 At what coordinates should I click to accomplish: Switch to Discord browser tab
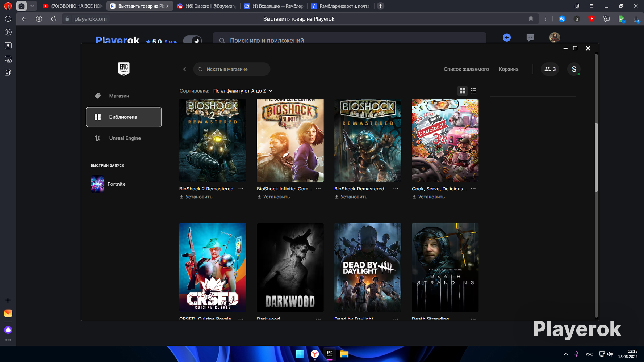tap(206, 6)
